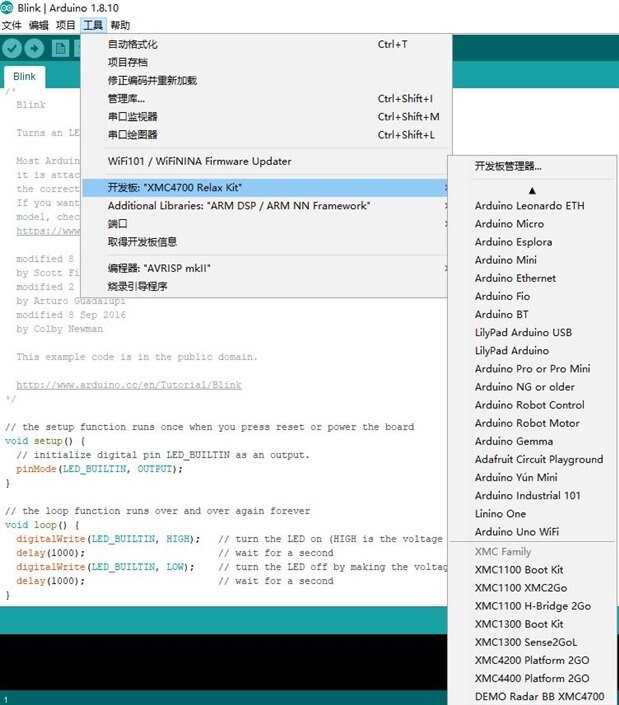
Task: Click the digitalWrite(LED_BUILTIN, LOW) code line
Action: 105,567
